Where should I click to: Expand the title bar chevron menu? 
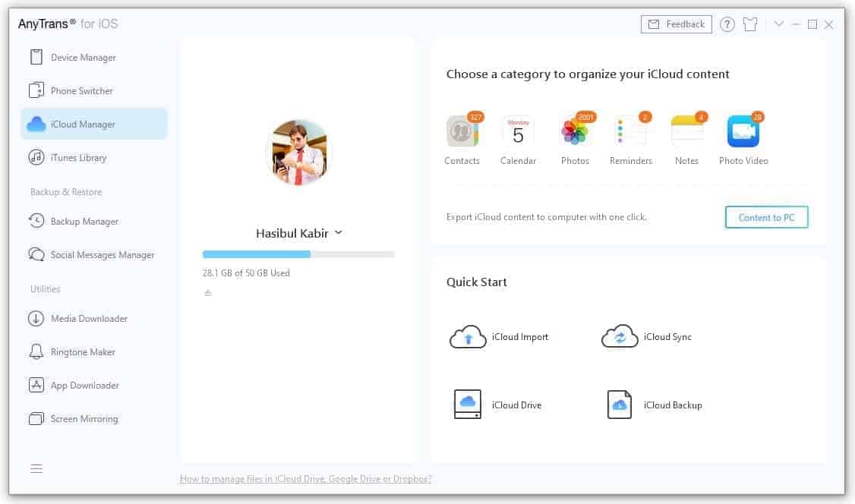point(778,24)
